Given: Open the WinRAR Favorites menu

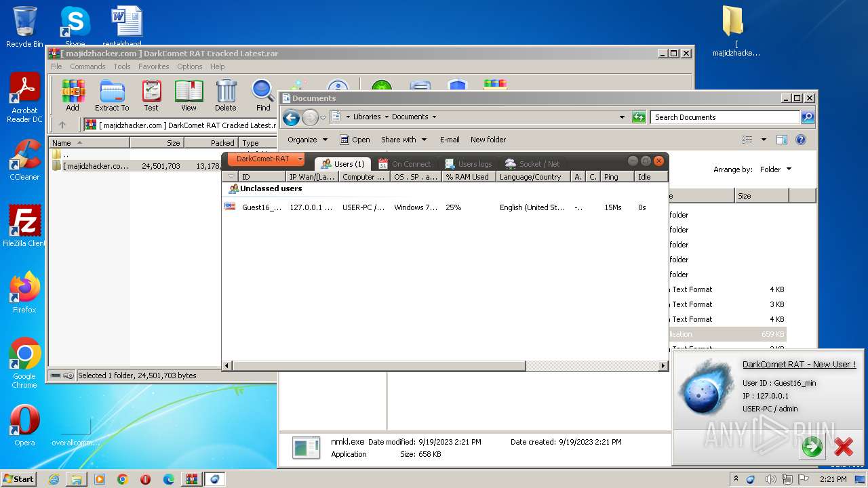Looking at the screenshot, I should 154,66.
